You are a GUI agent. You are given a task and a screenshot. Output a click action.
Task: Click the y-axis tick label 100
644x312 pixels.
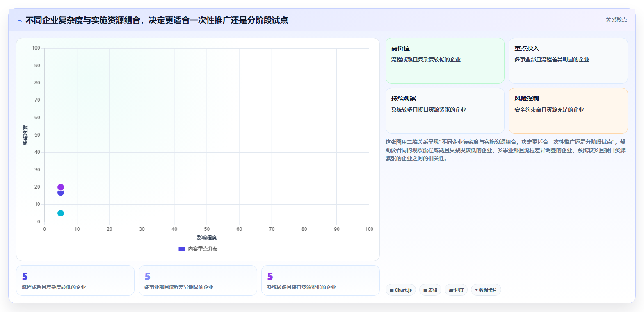36,48
